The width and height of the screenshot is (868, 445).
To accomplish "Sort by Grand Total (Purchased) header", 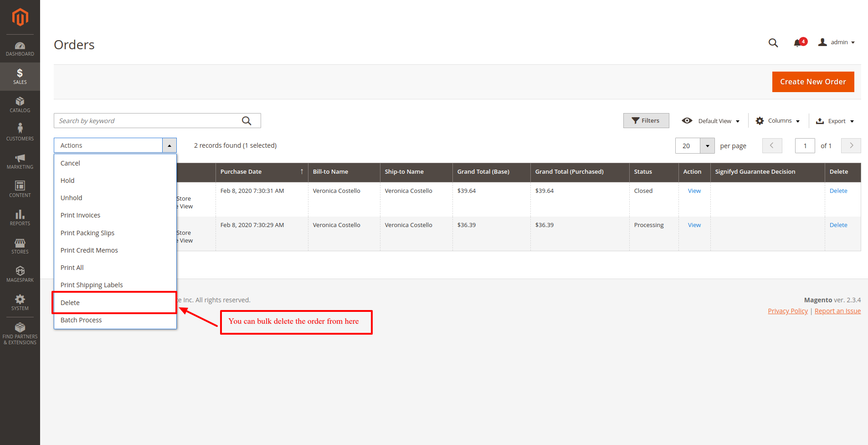I will [x=580, y=172].
